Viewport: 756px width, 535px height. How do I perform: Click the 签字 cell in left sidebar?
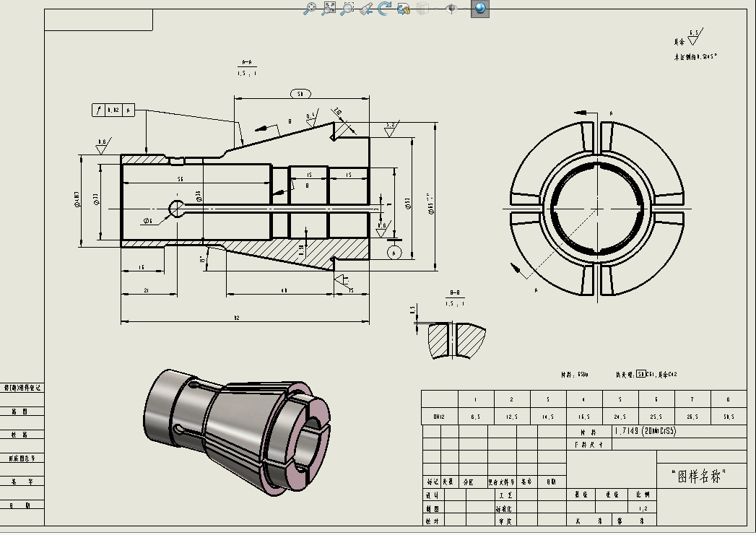[x=22, y=481]
